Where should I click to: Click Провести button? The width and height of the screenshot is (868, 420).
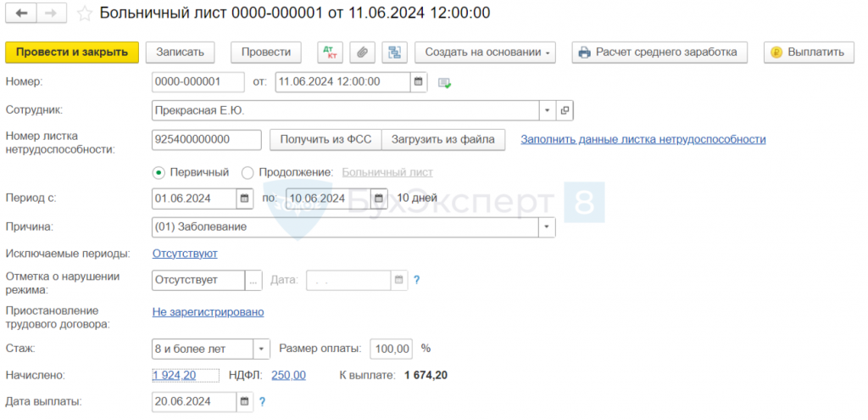265,52
